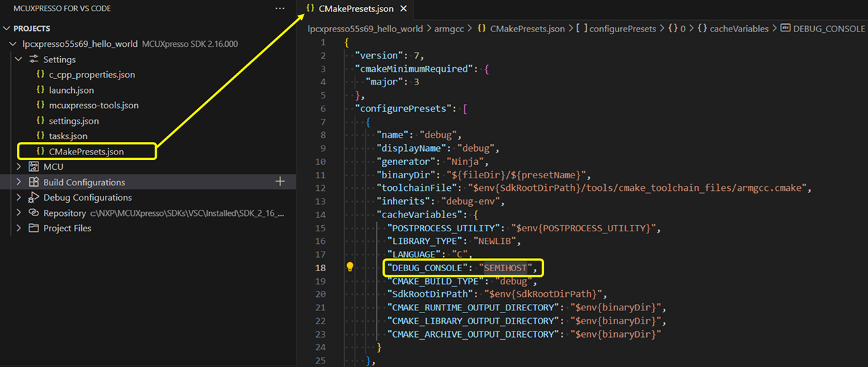
Task: Open mcuxpresso-tools.json file
Action: tap(93, 106)
